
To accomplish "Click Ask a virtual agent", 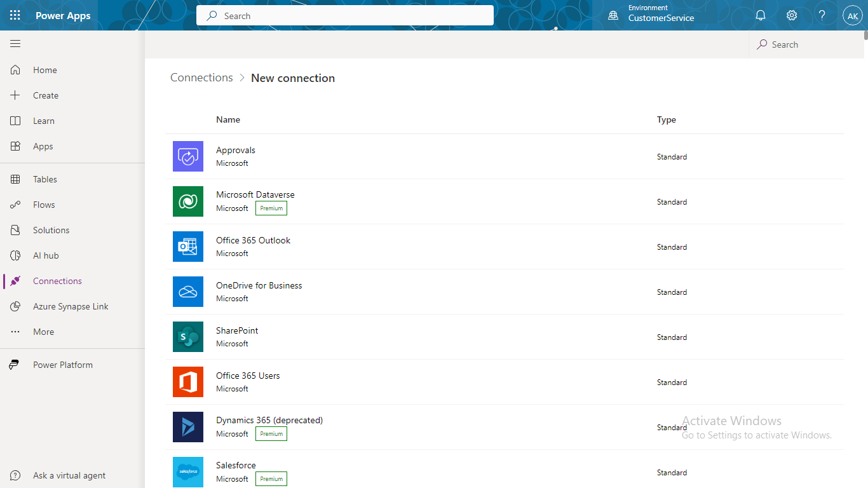I will (69, 475).
